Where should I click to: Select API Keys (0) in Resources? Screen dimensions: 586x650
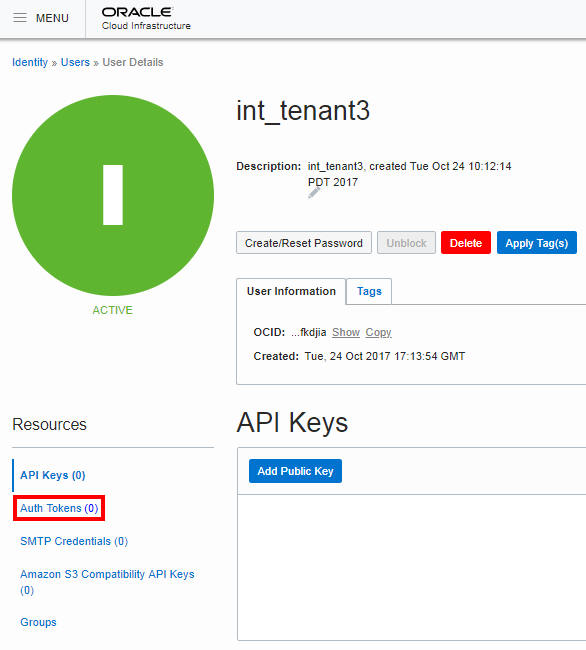[x=53, y=475]
